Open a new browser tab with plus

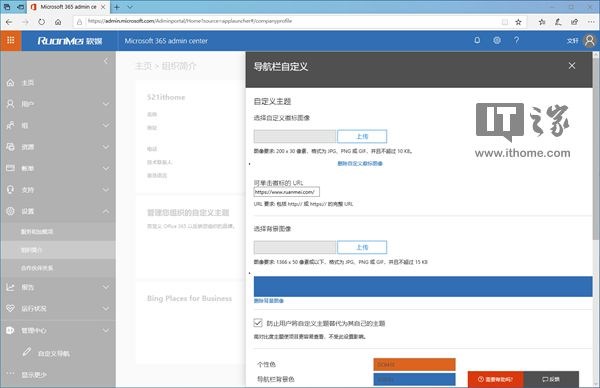click(117, 7)
